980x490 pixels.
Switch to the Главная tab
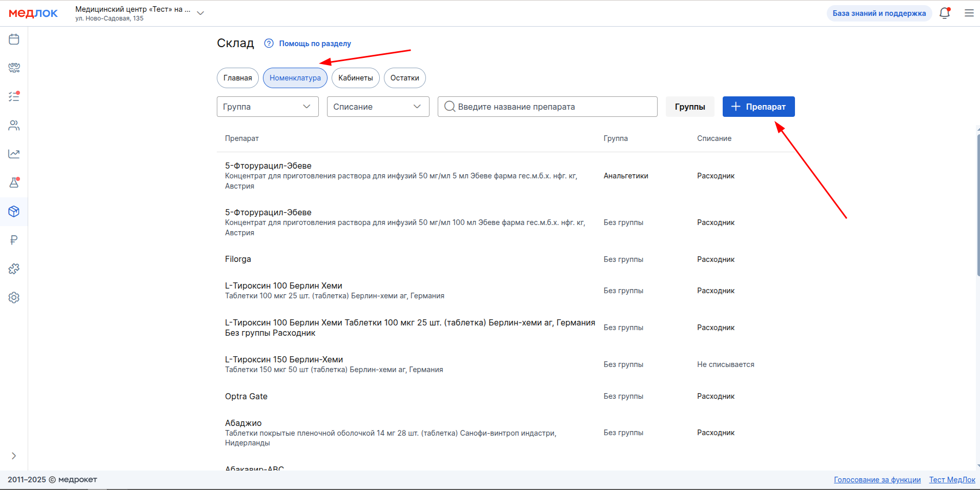click(238, 78)
